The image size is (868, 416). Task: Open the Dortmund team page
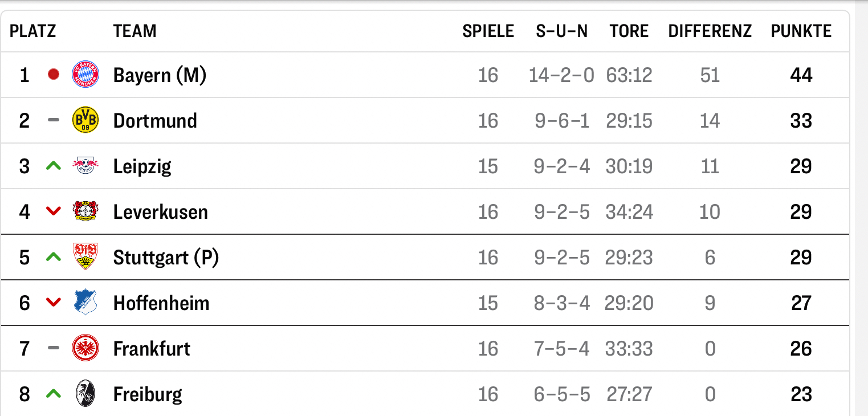[155, 121]
